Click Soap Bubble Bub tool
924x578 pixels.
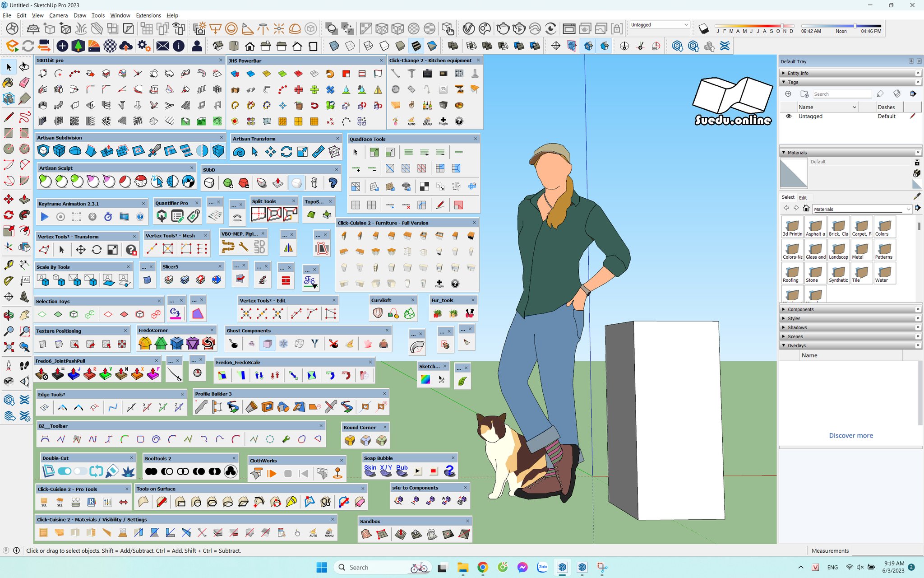point(402,471)
